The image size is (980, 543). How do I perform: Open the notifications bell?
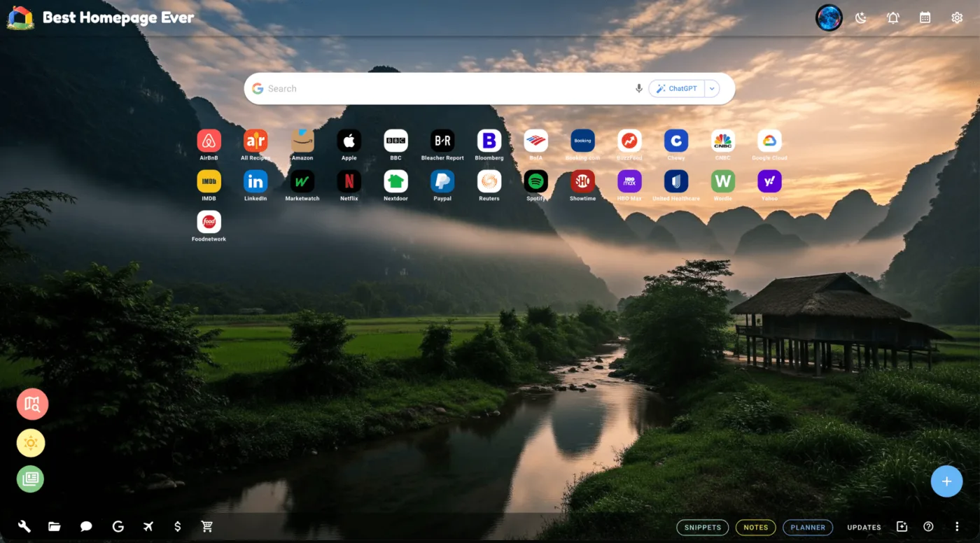[893, 18]
